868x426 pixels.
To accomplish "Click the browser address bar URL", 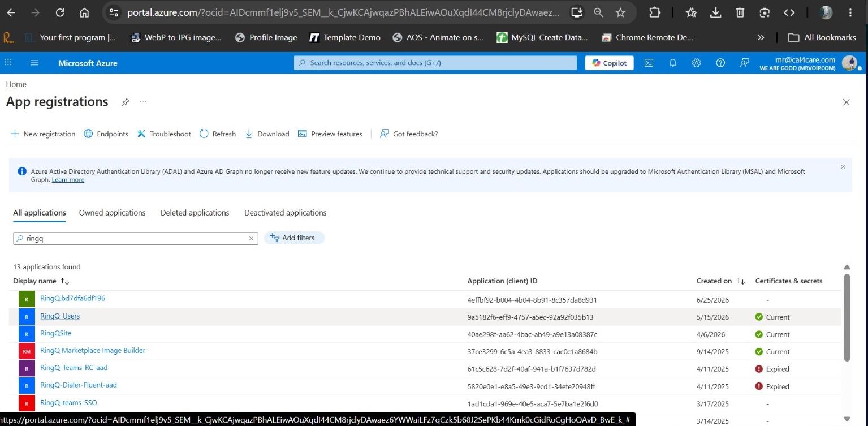I will tap(343, 12).
